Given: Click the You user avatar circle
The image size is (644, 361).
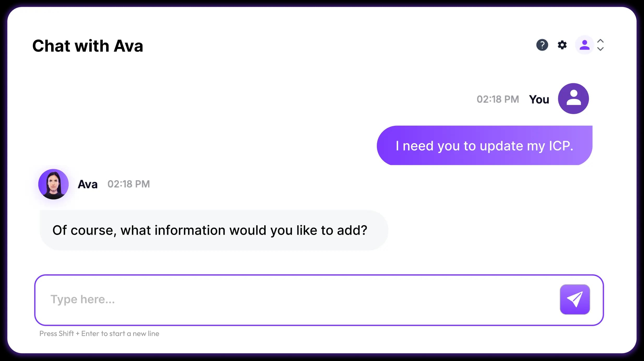Looking at the screenshot, I should [573, 98].
